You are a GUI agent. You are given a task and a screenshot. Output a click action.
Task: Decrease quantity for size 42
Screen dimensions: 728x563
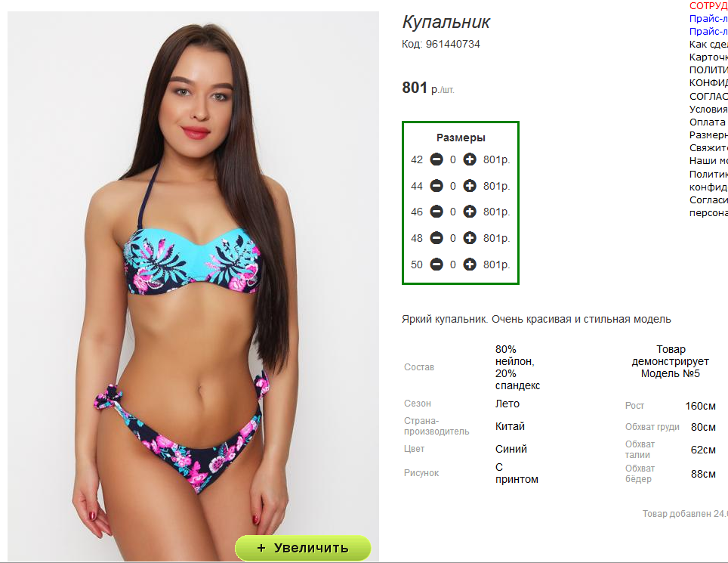[x=436, y=159]
